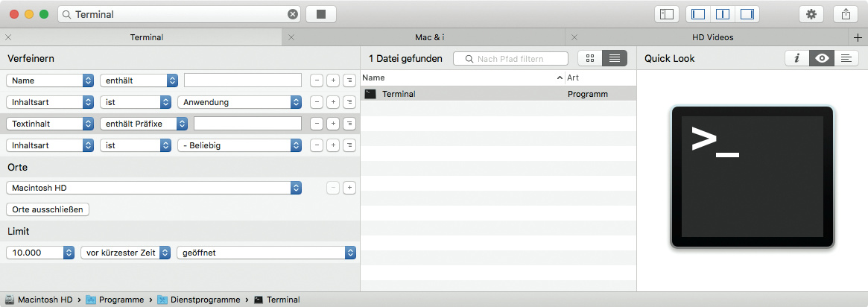Open the Textinhalt criterion dropdown

pyautogui.click(x=50, y=124)
